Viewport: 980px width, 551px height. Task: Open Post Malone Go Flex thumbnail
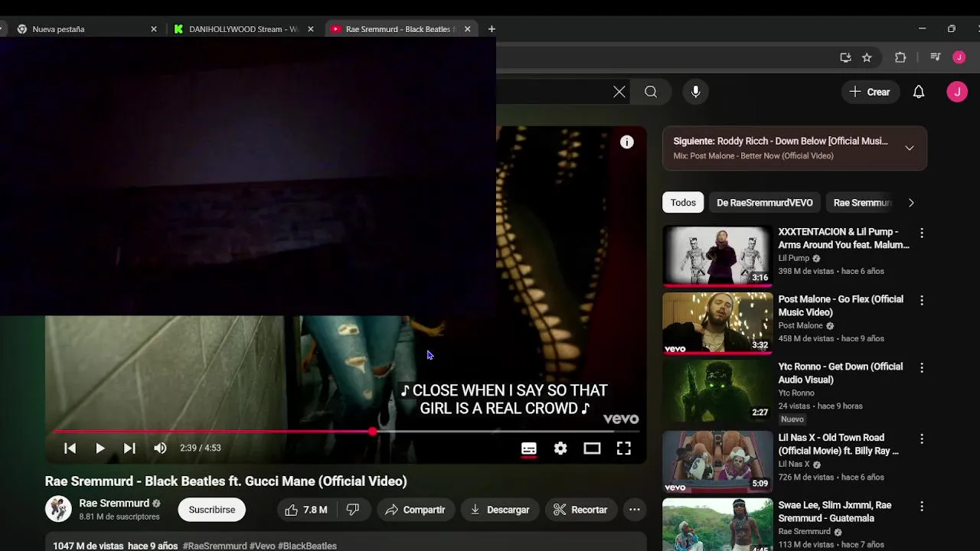(x=717, y=323)
